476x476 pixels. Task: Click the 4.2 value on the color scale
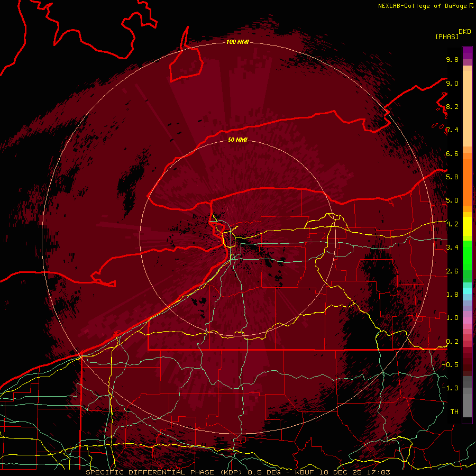point(452,224)
